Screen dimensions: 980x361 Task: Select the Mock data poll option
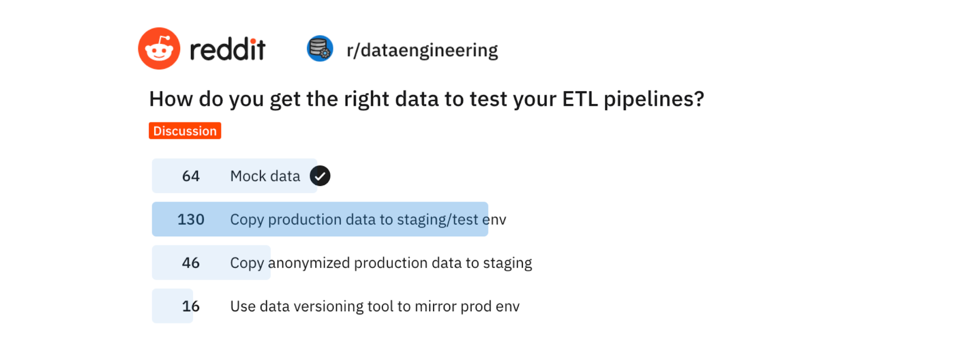click(234, 176)
